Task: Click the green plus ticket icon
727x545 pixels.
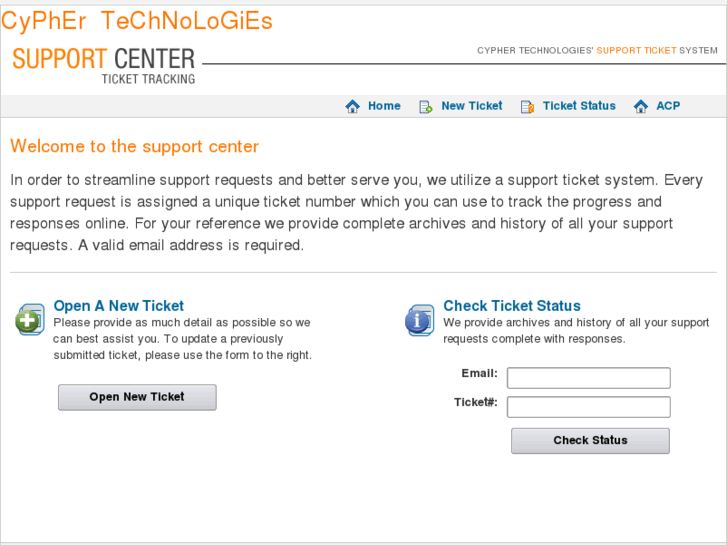Action: tap(30, 320)
